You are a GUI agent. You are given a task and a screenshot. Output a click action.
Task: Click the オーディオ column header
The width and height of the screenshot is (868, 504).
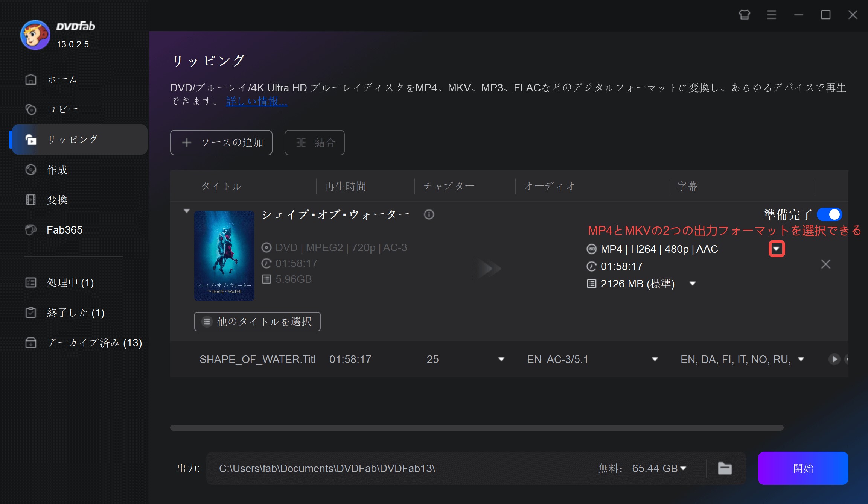(x=550, y=186)
